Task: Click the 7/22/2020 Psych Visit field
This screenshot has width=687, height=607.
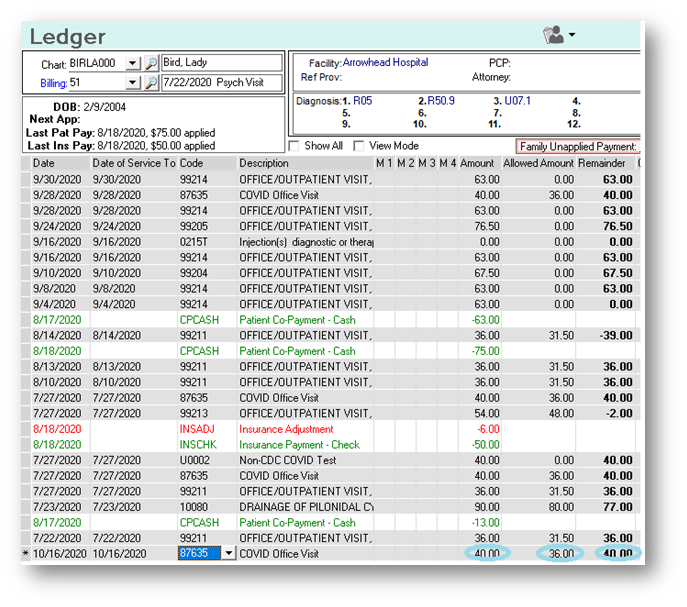Action: coord(222,82)
